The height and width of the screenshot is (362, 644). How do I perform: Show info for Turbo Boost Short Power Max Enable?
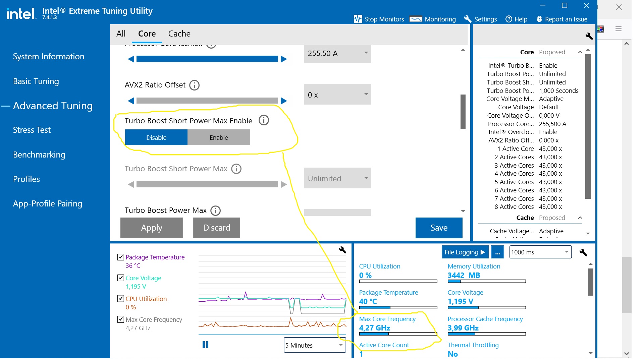(264, 120)
